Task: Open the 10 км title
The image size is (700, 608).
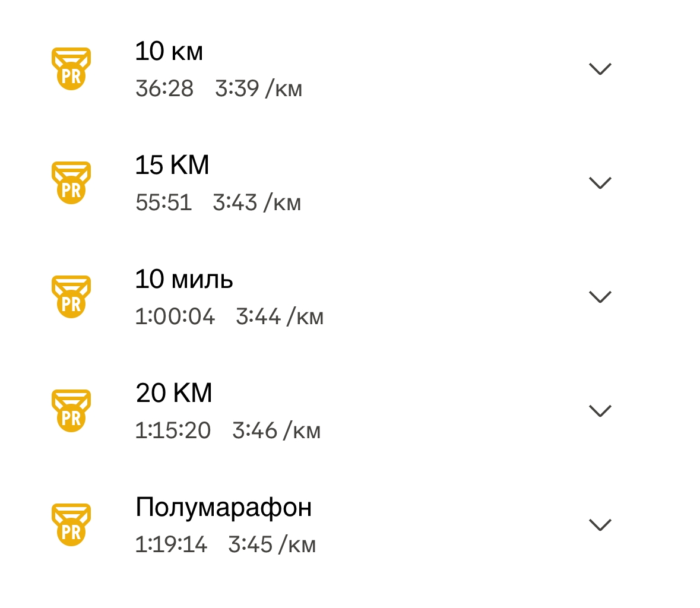Action: (169, 52)
